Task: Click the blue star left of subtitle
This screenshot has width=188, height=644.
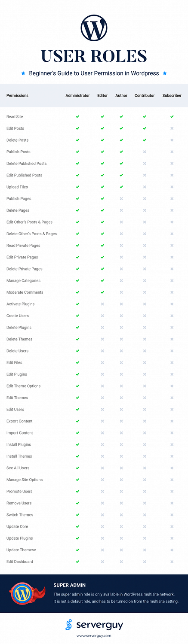Action: (x=23, y=73)
